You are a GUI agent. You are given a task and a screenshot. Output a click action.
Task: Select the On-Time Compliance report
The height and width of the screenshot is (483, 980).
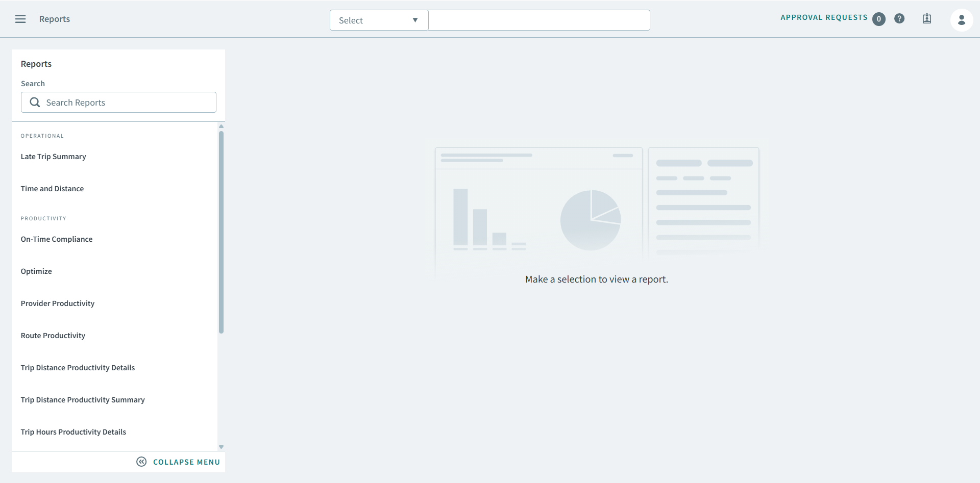coord(56,239)
